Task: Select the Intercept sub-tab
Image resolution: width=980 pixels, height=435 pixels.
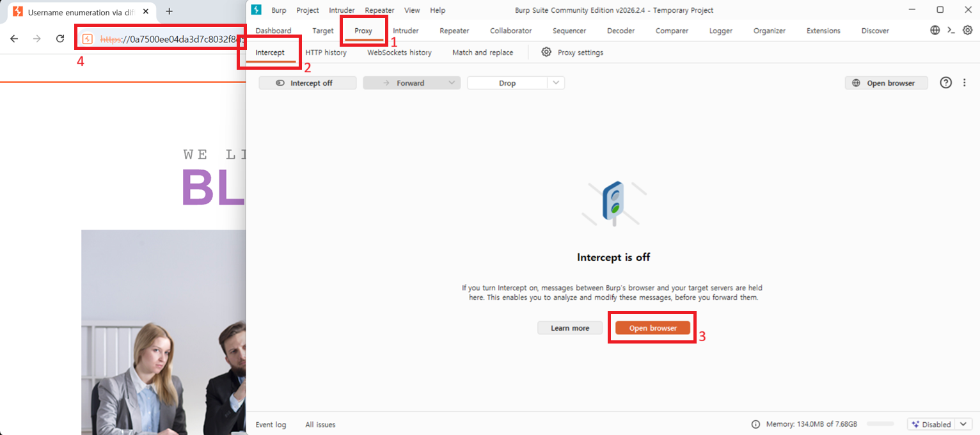Action: pos(270,52)
